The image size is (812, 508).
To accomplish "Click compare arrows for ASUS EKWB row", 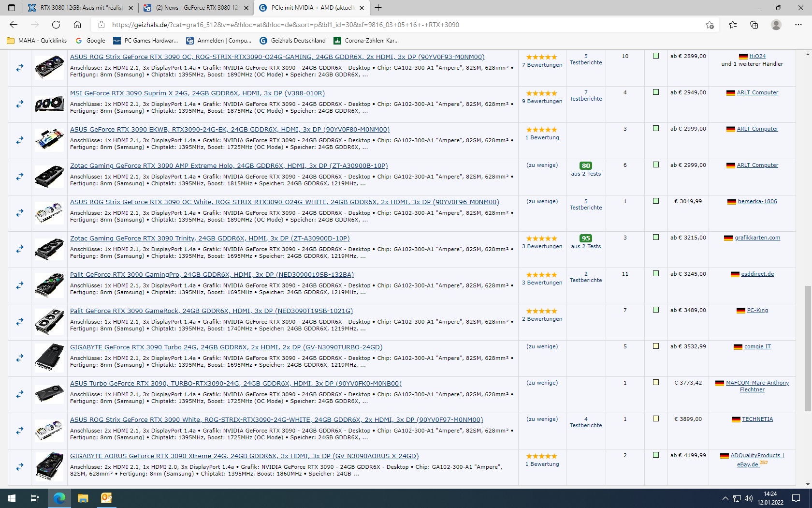I will [x=20, y=140].
